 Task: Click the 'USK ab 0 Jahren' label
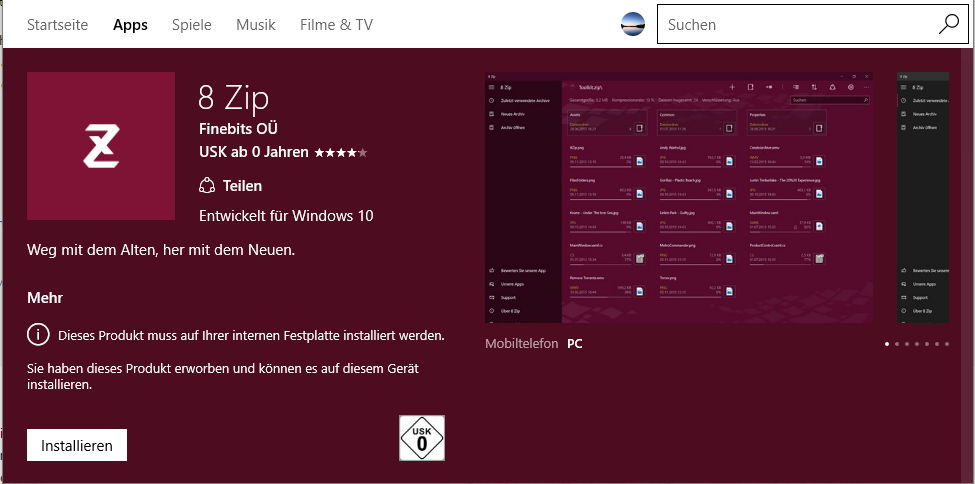point(254,152)
